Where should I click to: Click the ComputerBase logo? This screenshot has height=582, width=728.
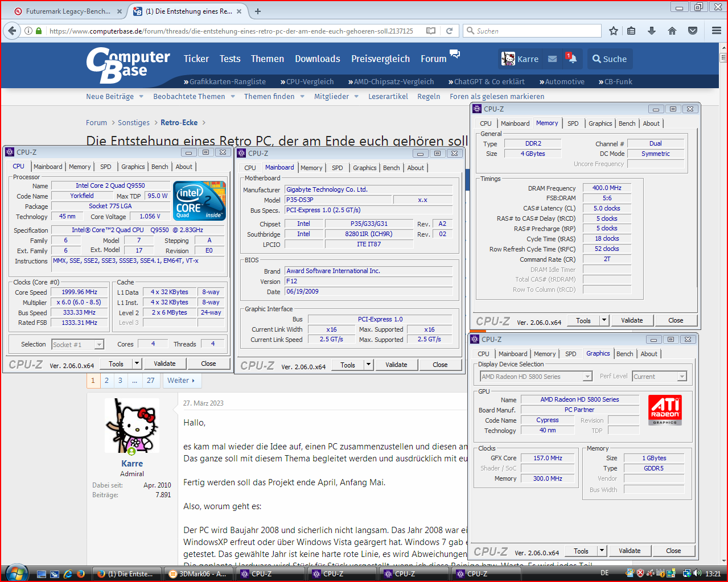(127, 65)
